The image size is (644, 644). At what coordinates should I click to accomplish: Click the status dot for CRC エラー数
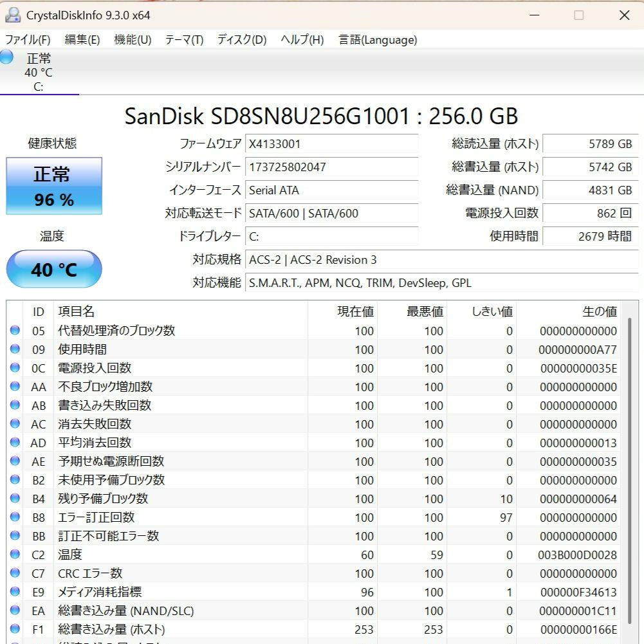(x=16, y=573)
